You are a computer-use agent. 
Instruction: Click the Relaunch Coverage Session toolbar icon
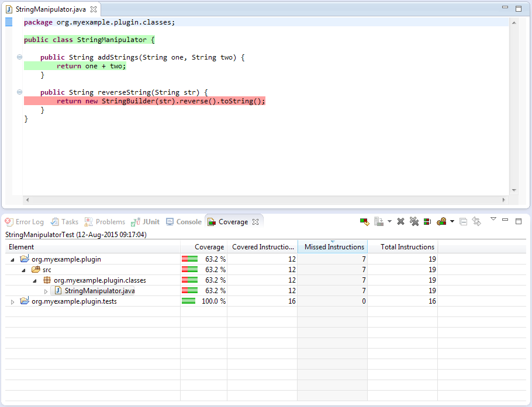click(x=364, y=222)
